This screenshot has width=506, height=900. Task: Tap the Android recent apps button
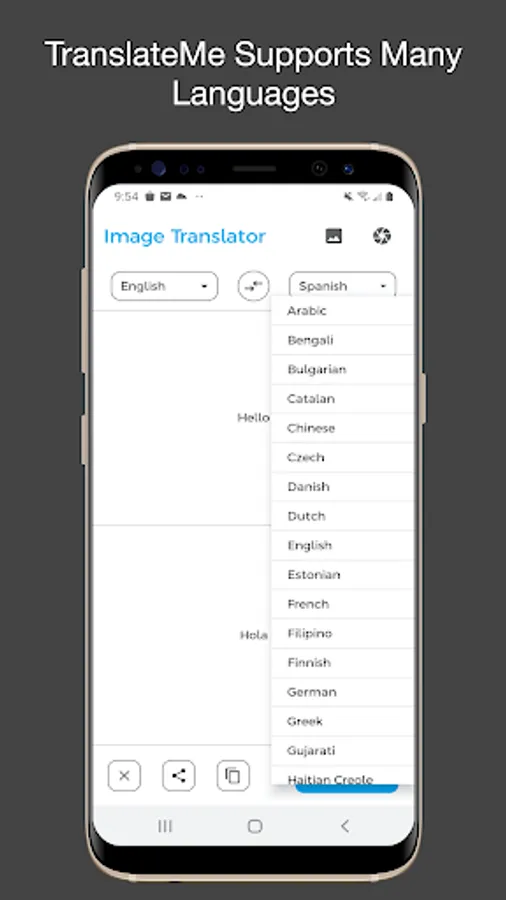[x=165, y=826]
